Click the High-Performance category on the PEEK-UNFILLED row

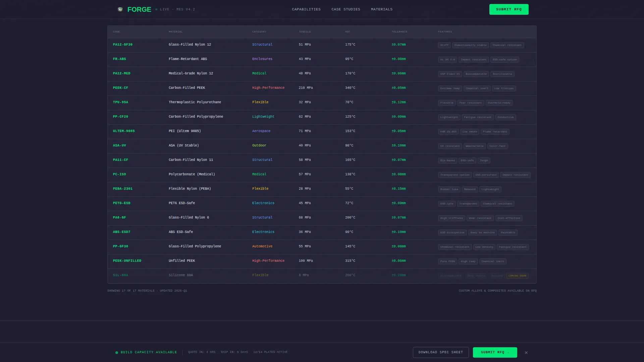[x=268, y=261]
